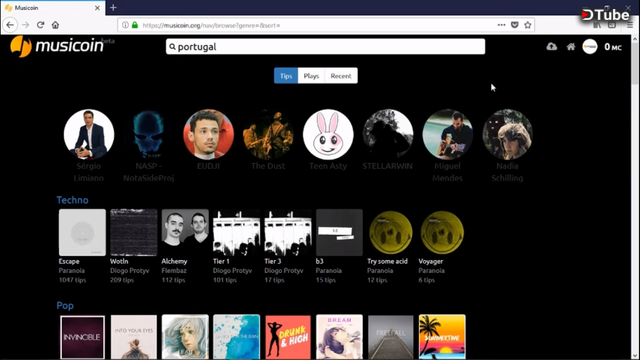Play the WotIn track cover
Viewport: 640px width, 360px height.
point(133,232)
